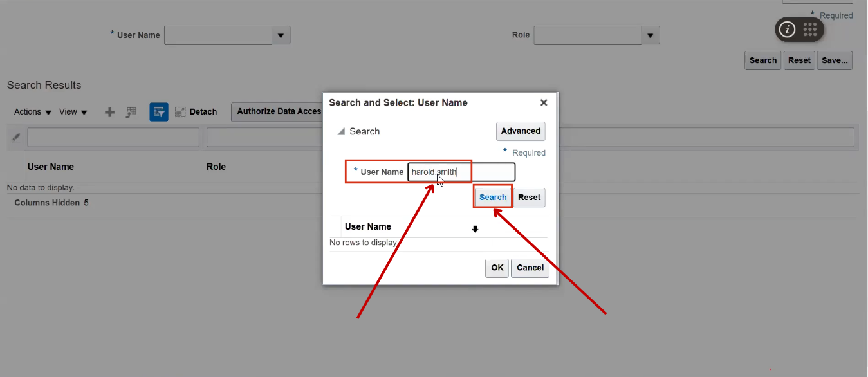
Task: Click OK in the dialog
Action: 496,268
